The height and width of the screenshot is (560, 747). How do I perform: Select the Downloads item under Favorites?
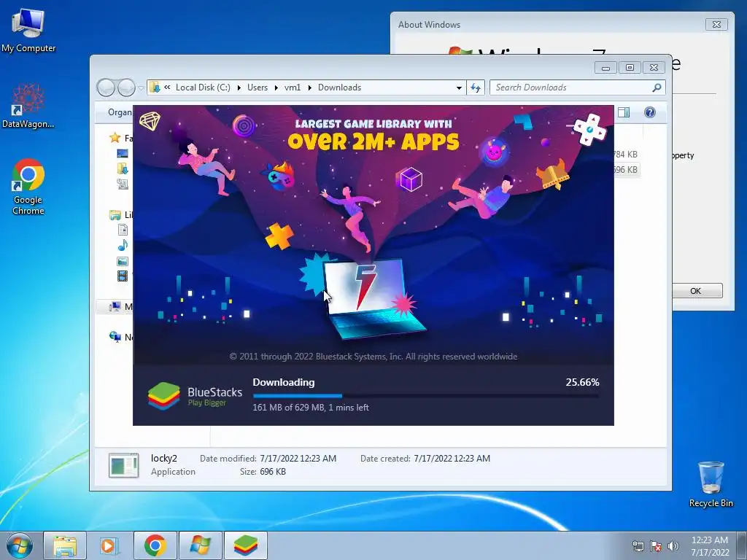pos(123,168)
